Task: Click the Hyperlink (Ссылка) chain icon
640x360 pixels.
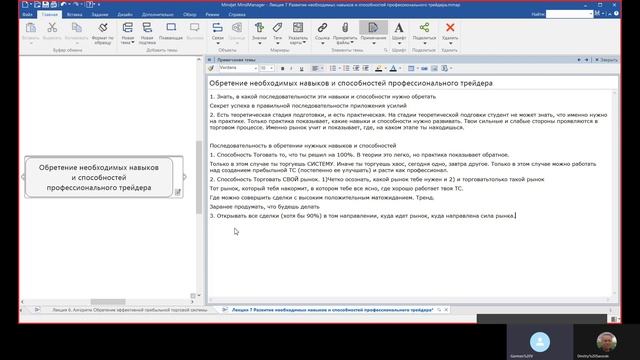Action: (x=322, y=28)
